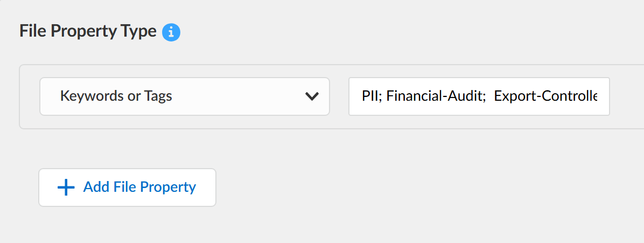644x243 pixels.
Task: Show help for File Property Type
Action: [x=171, y=32]
